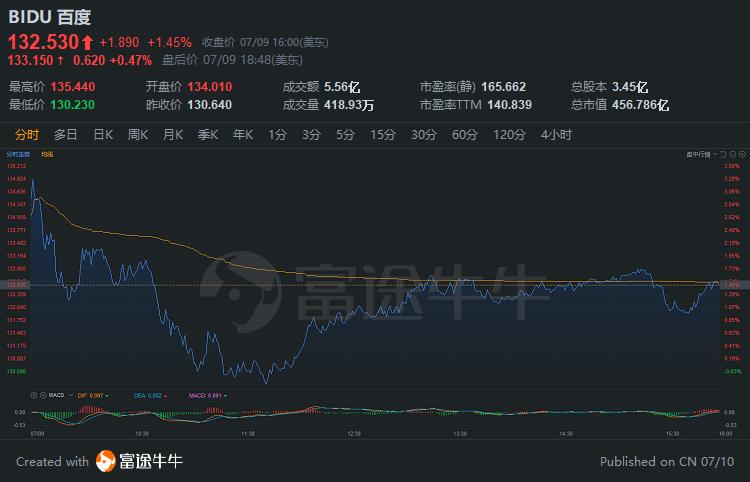
Task: Click the zoom-out minus circle icon
Action: coord(733,154)
